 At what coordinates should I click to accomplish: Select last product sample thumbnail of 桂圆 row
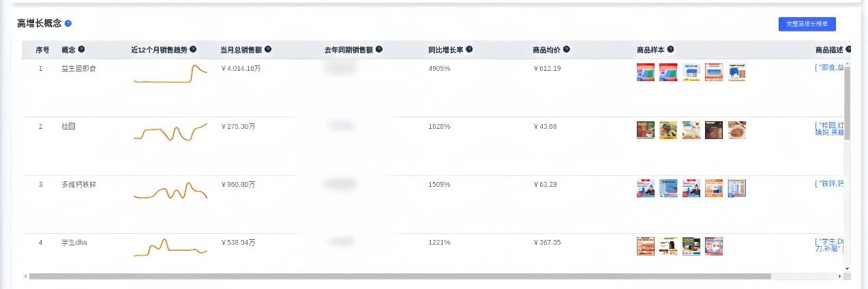tap(737, 130)
